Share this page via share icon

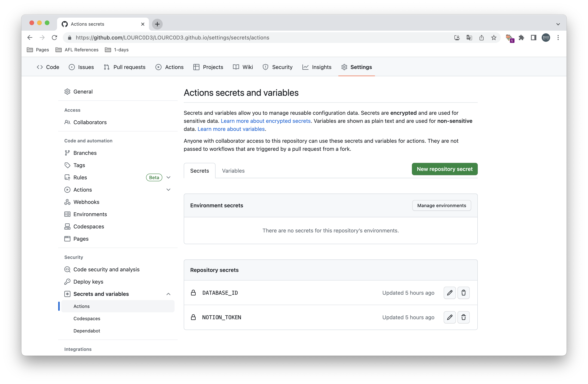[481, 38]
